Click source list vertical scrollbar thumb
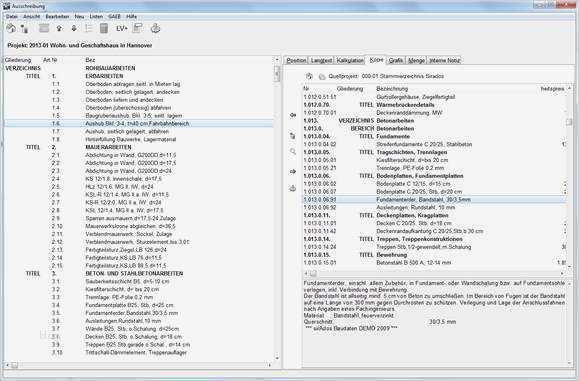579x381 pixels. pos(569,122)
